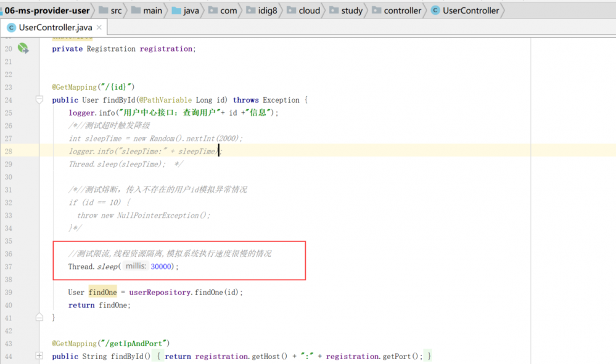Image resolution: width=616 pixels, height=364 pixels.
Task: Click registration.getHost() on line 44
Action: 241,356
